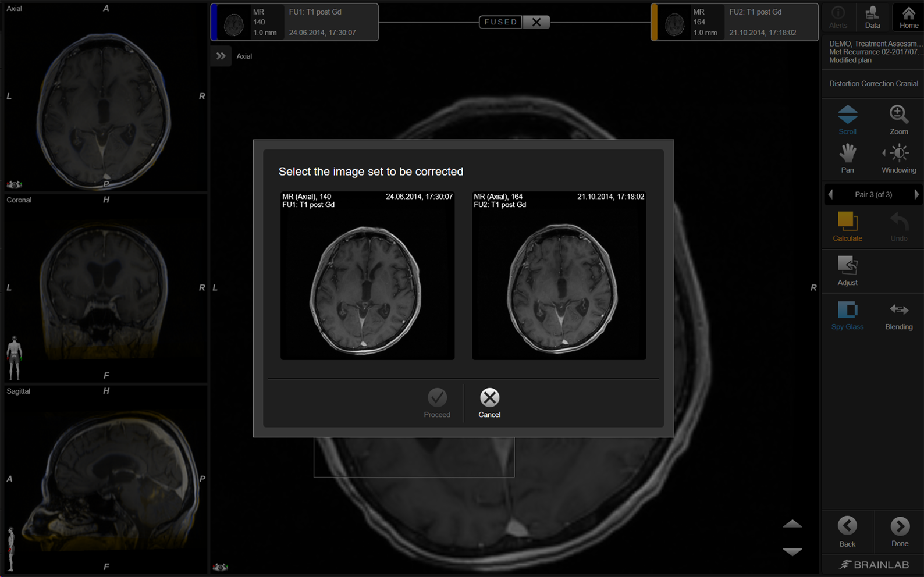This screenshot has height=577, width=924.
Task: Click the eye icon in main Axial view
Action: [221, 567]
